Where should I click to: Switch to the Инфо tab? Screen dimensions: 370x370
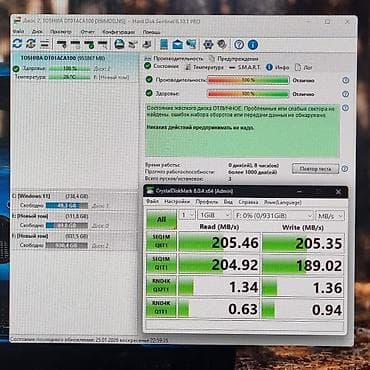click(278, 67)
